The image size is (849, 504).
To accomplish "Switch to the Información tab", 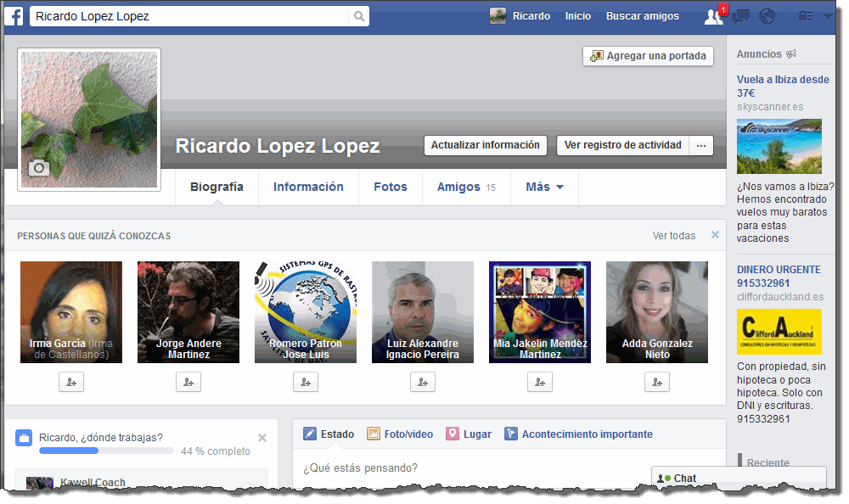I will click(308, 187).
